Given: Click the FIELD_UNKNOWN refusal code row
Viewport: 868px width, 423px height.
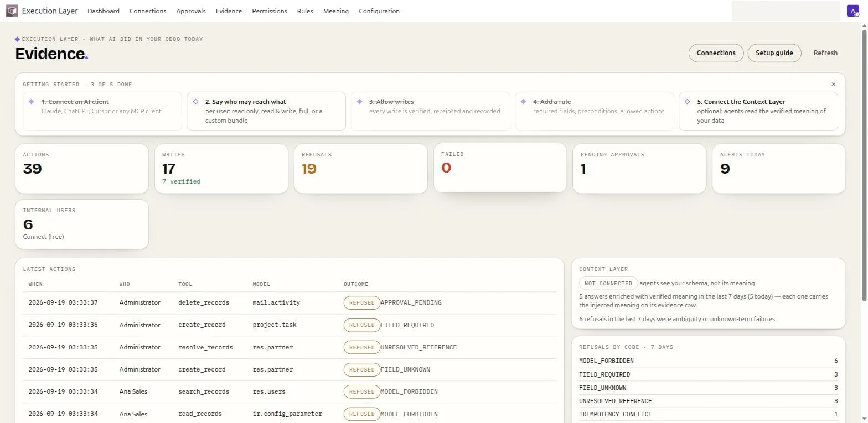Looking at the screenshot, I should [708, 388].
